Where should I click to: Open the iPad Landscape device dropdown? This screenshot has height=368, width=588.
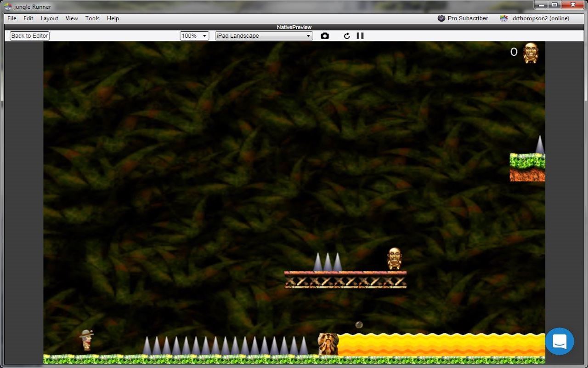click(263, 35)
